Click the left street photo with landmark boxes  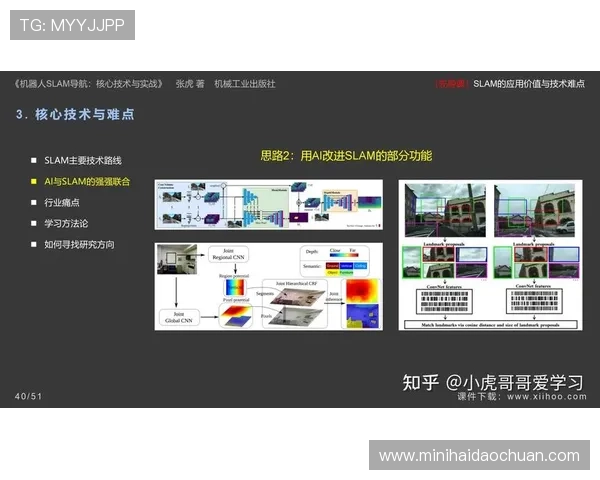tap(445, 211)
